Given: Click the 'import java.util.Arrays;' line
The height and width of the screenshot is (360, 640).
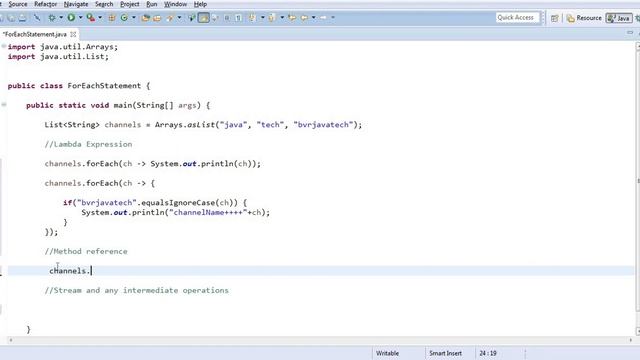Looking at the screenshot, I should pos(63,47).
